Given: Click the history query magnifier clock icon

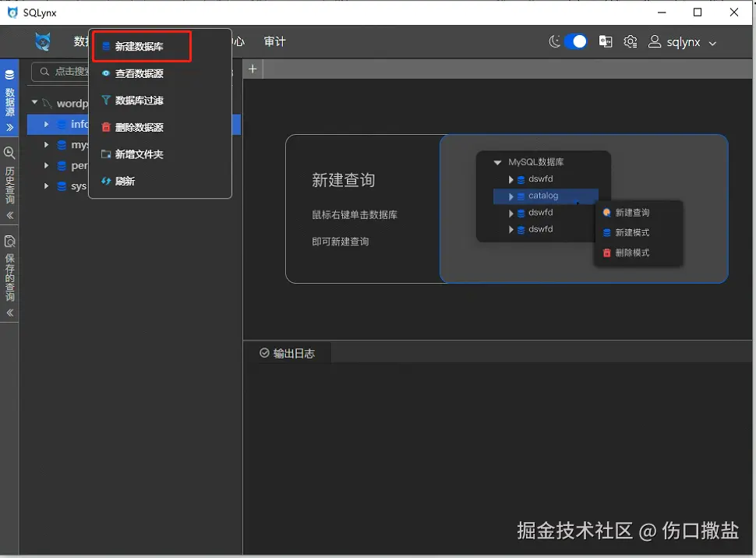Looking at the screenshot, I should point(9,154).
